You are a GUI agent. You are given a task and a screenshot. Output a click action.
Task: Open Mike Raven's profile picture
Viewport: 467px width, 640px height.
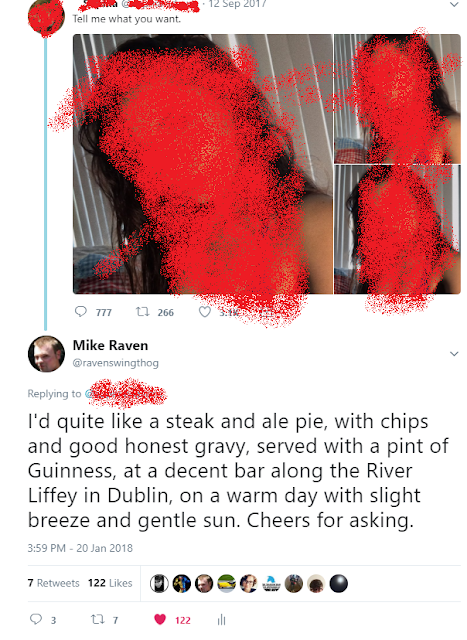tap(46, 353)
